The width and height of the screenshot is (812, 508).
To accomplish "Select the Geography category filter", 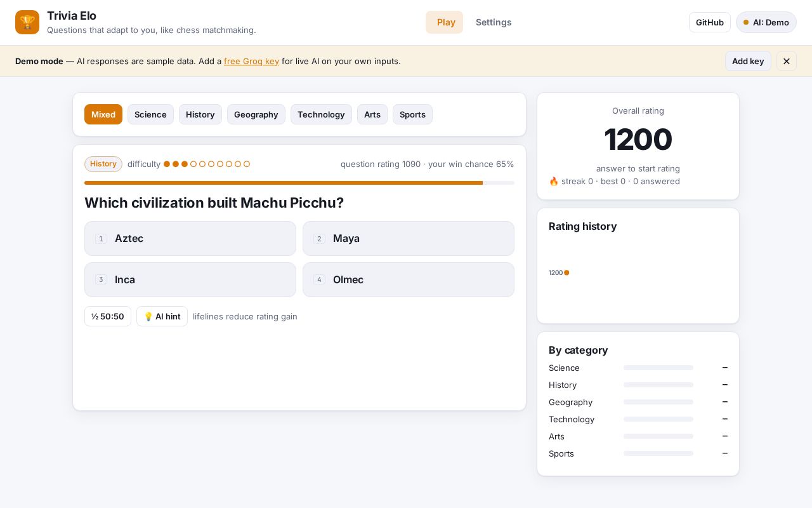I will click(256, 114).
